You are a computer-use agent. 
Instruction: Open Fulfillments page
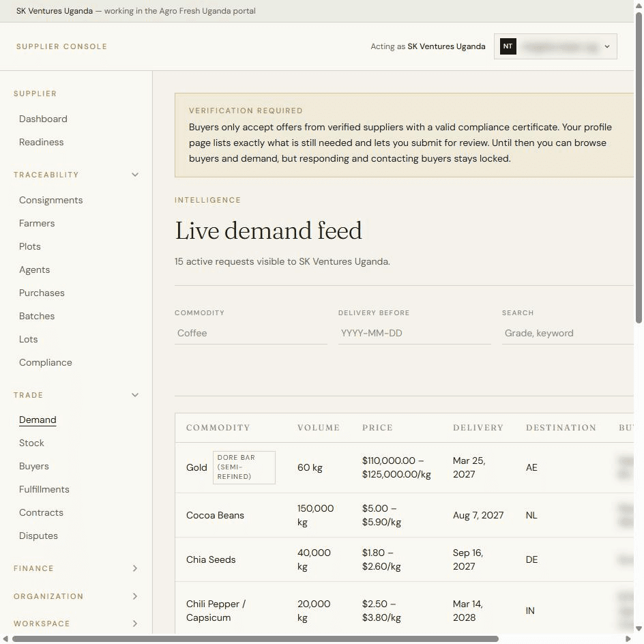(x=44, y=490)
